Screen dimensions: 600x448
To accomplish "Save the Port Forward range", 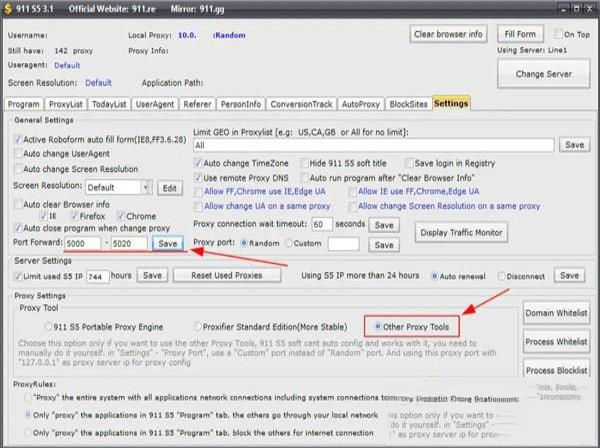I will click(x=167, y=243).
